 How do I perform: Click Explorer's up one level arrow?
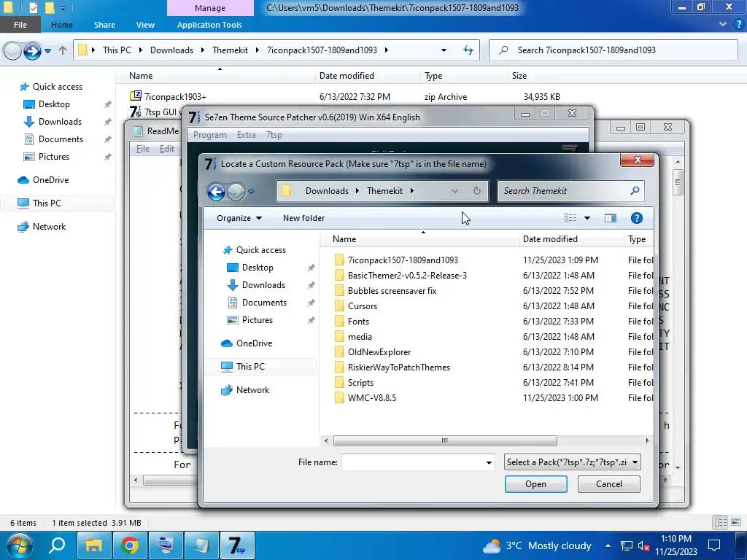[63, 50]
